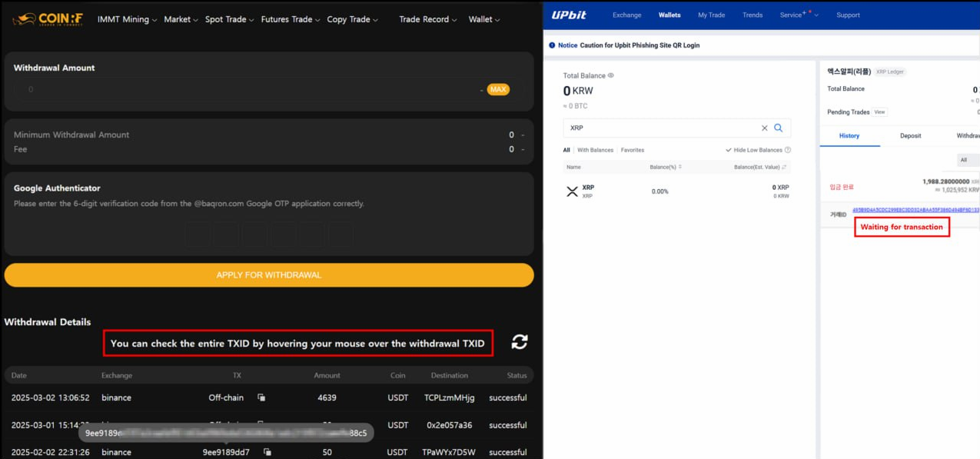
Task: Copy TX of the 4639 USDT withdrawal
Action: [261, 397]
